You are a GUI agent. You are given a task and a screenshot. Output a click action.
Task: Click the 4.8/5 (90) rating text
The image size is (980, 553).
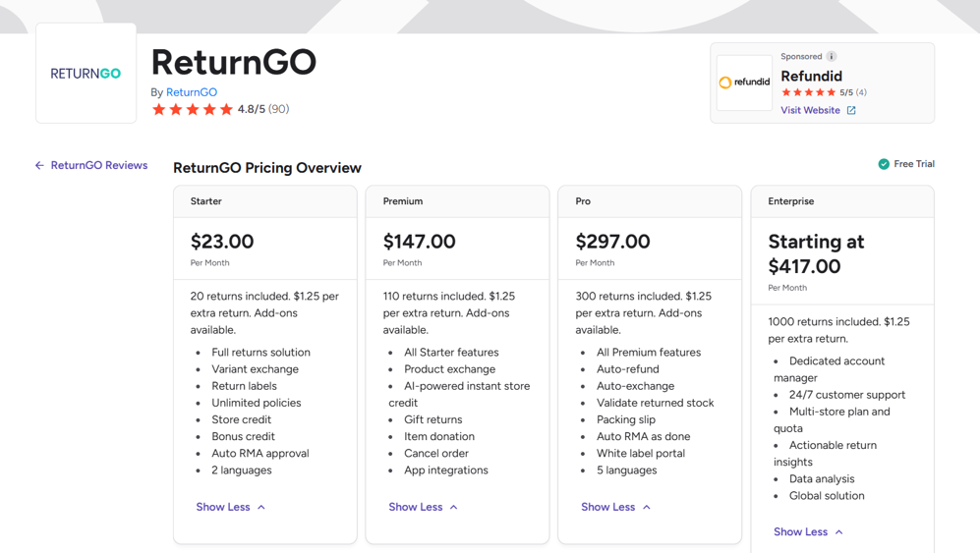point(263,109)
